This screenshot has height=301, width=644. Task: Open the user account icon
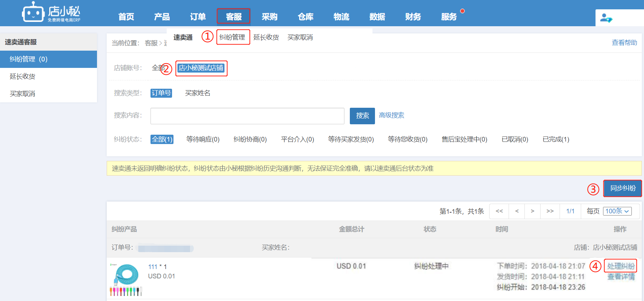click(x=606, y=18)
